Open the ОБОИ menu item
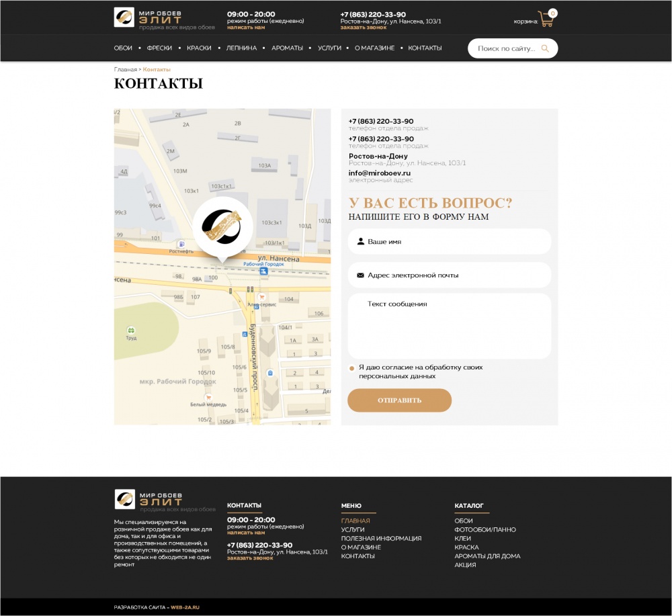Screen dimensions: 672x616 [x=123, y=48]
